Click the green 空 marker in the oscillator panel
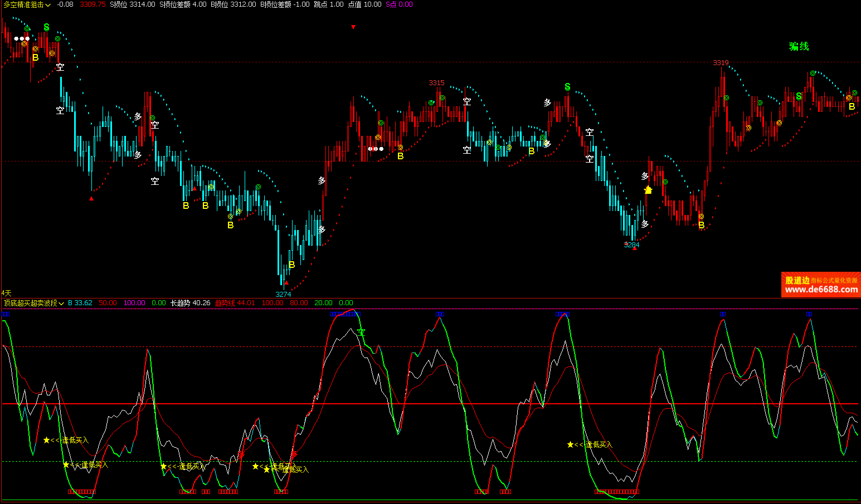The width and height of the screenshot is (861, 504). (x=361, y=332)
